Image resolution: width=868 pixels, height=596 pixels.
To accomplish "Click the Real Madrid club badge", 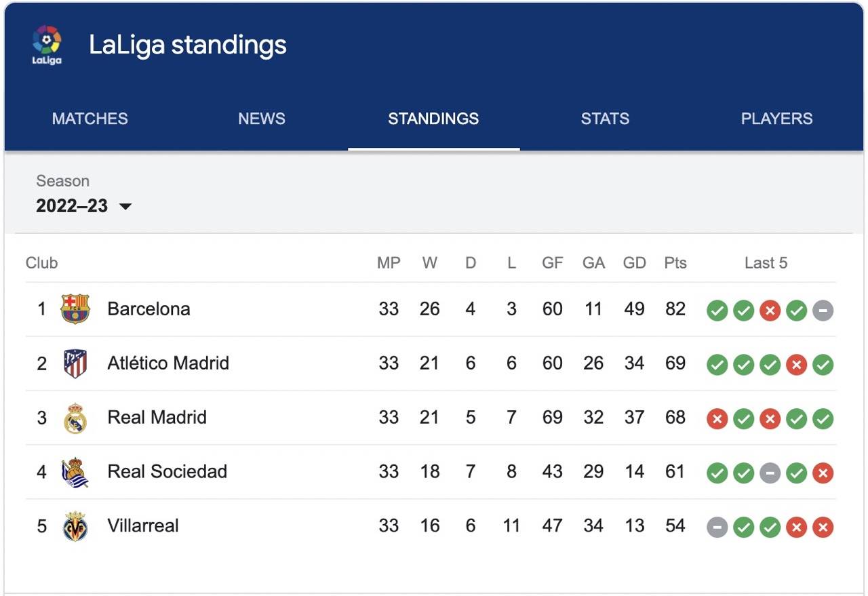I will coord(75,418).
